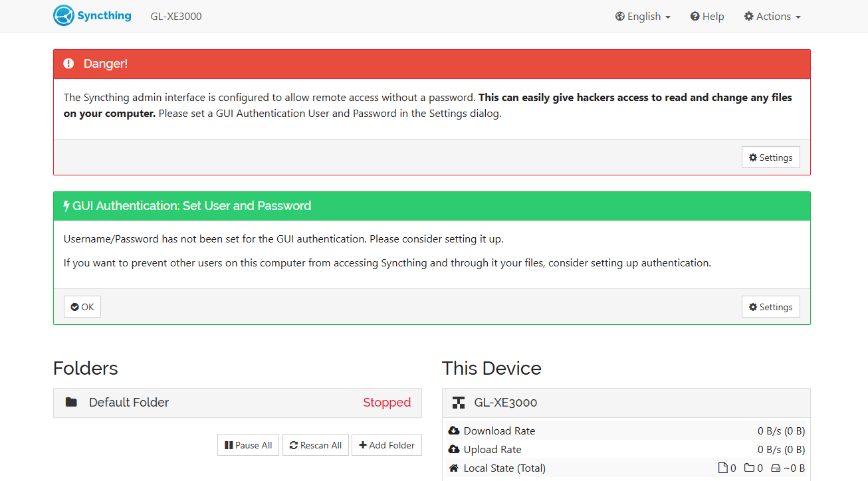Dismiss the authentication notice with OK

[82, 307]
